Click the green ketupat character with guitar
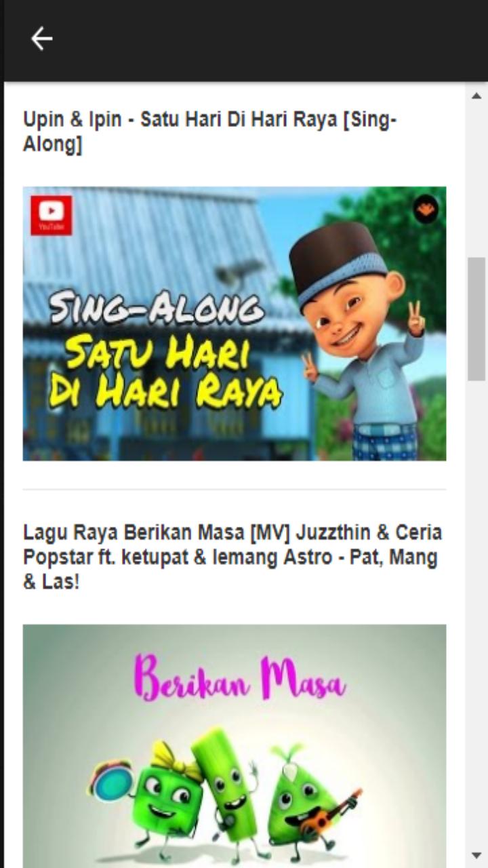 pyautogui.click(x=308, y=797)
